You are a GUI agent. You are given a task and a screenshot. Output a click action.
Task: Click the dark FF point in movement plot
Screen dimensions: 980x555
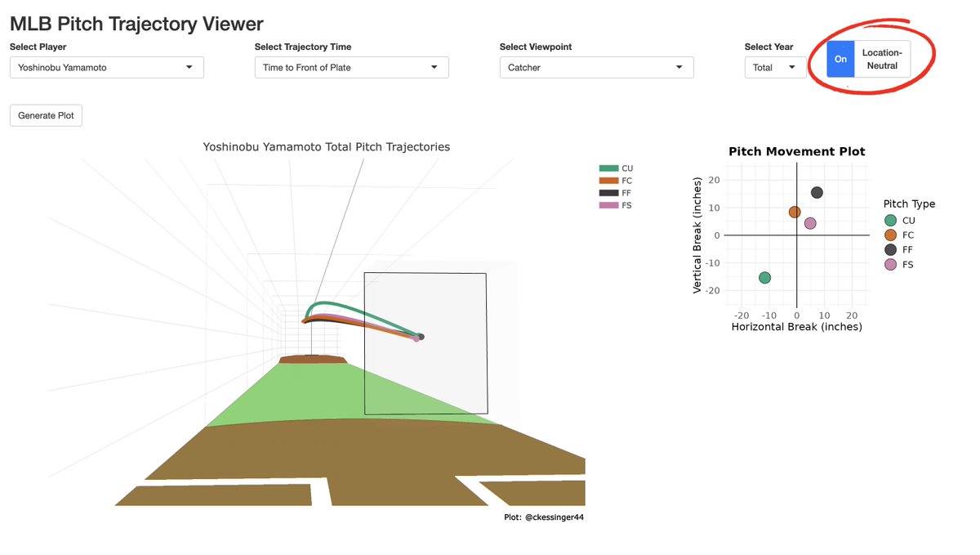click(817, 193)
